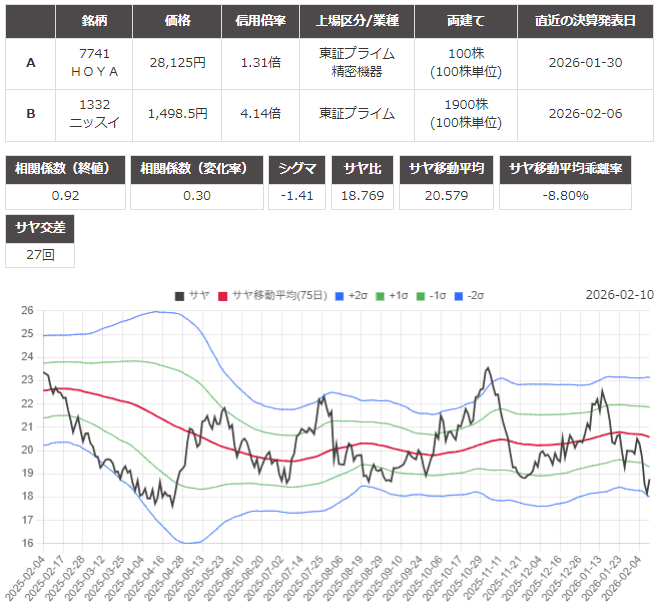Click the 相関係数(終値) label

click(x=63, y=169)
